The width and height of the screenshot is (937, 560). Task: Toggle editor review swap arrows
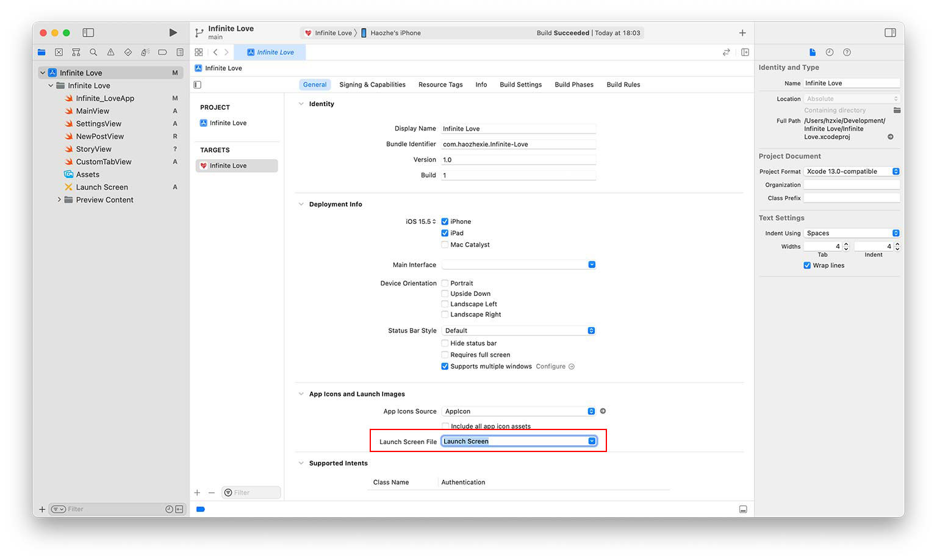point(726,52)
